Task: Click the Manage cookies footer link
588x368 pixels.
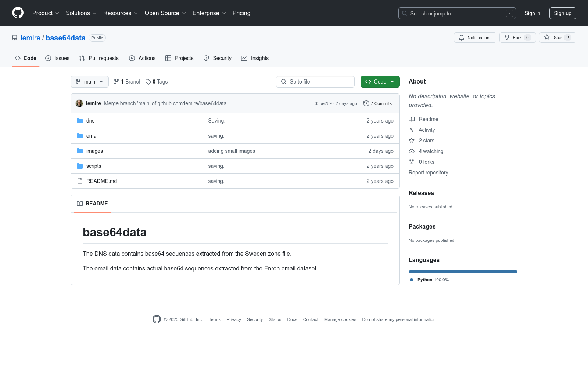Action: (x=340, y=319)
